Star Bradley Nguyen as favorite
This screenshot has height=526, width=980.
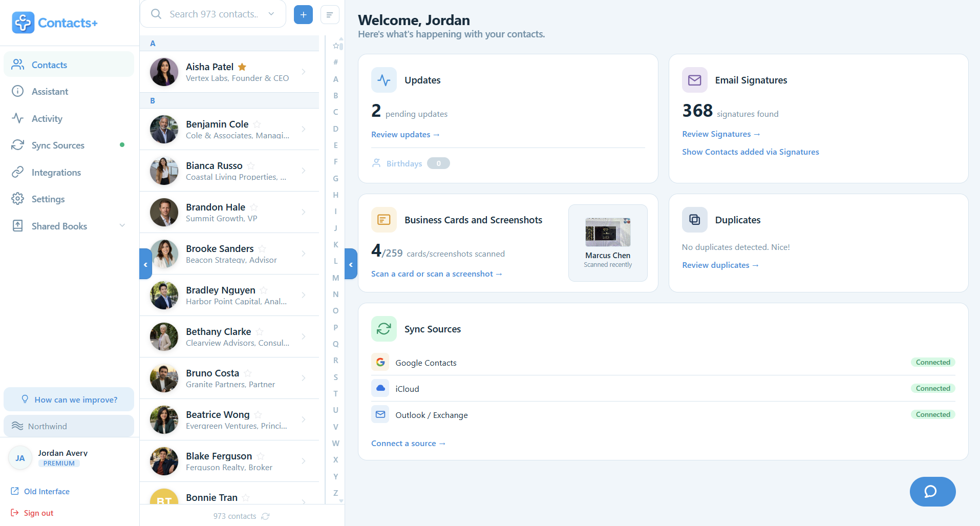(264, 290)
